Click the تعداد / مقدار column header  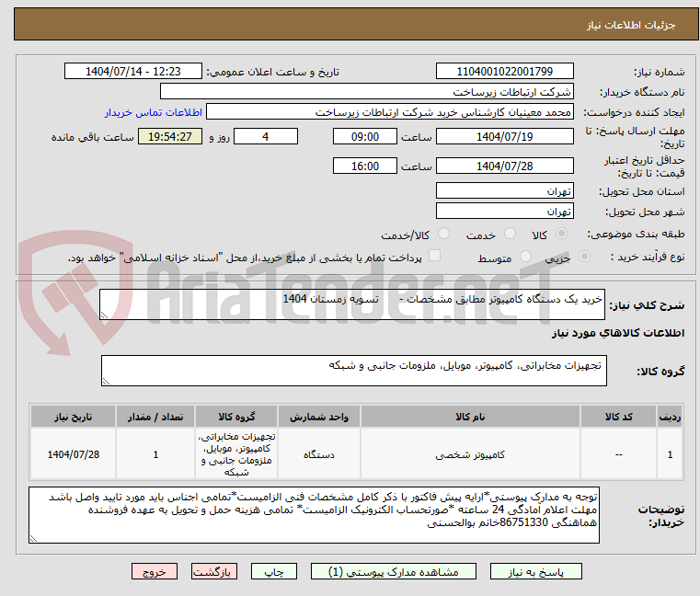click(x=155, y=417)
